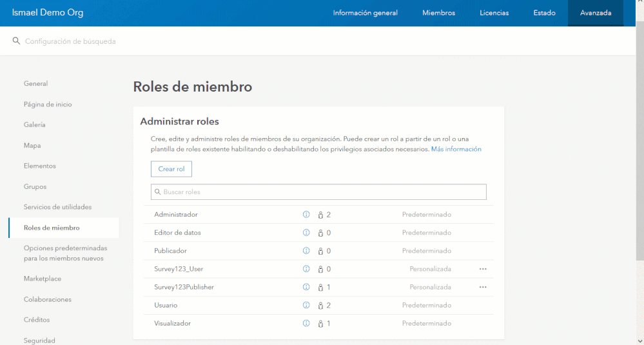The image size is (644, 345).
Task: Click member count icon in Editor de datos row
Action: [x=321, y=233]
